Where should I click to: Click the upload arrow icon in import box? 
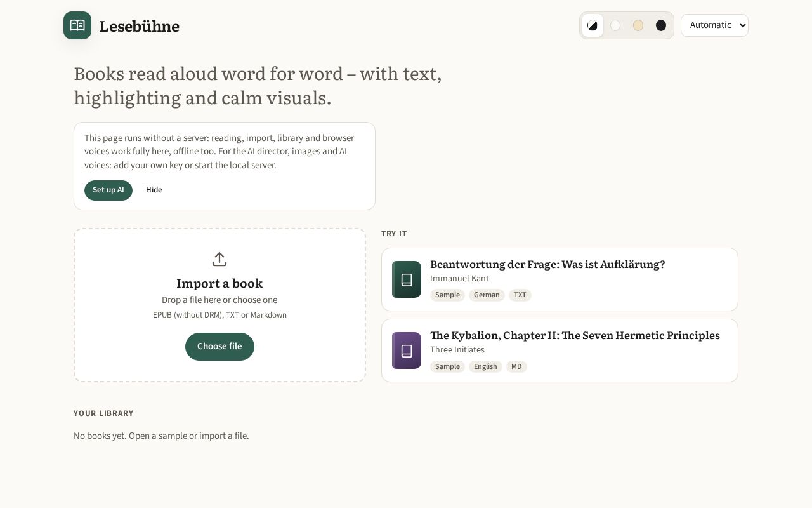coord(219,259)
